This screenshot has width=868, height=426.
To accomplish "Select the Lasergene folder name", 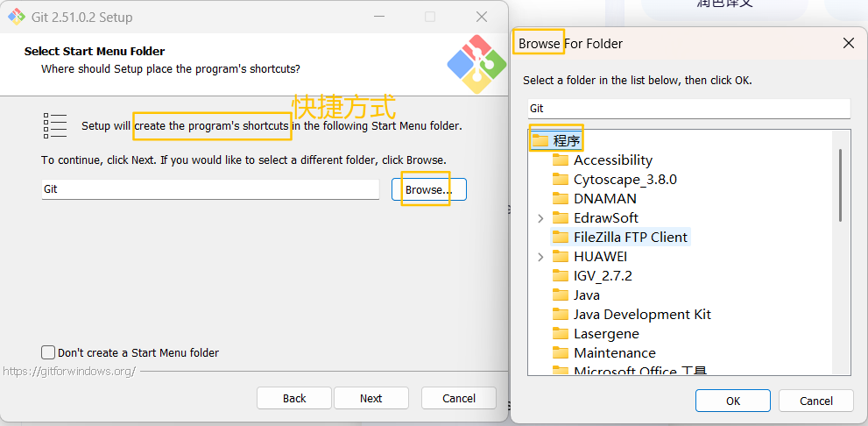I will coord(606,333).
